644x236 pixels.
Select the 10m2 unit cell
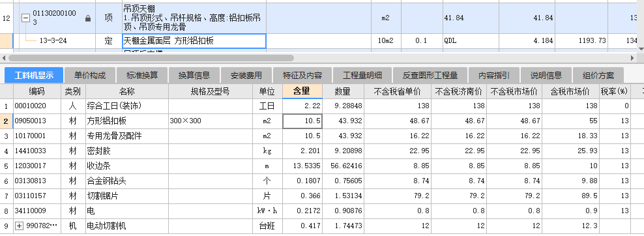[x=386, y=41]
